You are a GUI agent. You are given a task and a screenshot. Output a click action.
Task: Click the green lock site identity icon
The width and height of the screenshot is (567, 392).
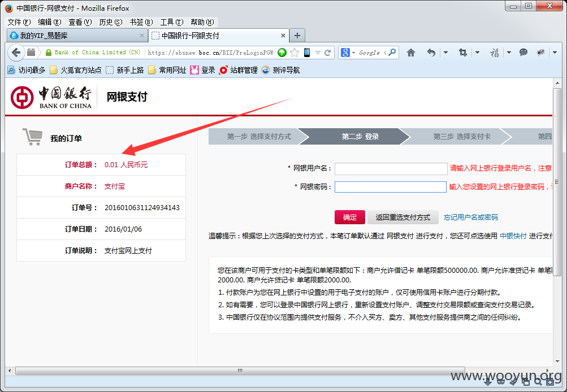click(x=49, y=53)
